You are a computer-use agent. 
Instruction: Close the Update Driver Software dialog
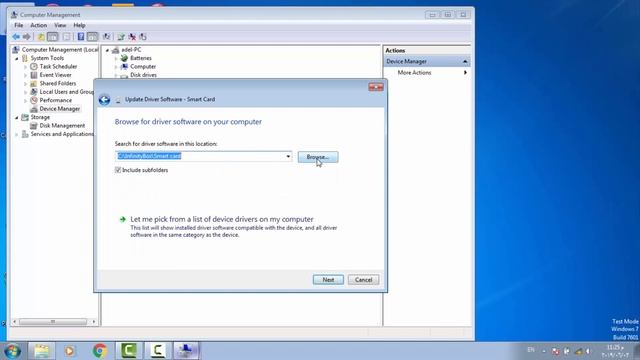coord(376,87)
